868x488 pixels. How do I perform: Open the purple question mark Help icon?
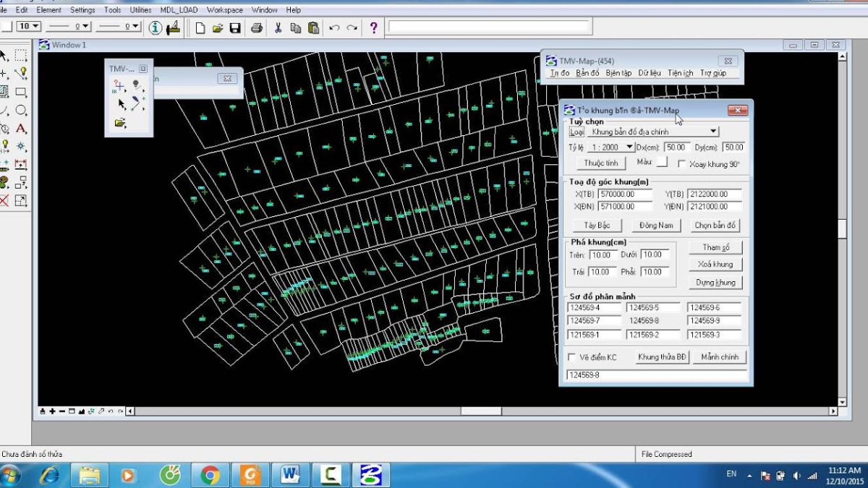[x=373, y=27]
